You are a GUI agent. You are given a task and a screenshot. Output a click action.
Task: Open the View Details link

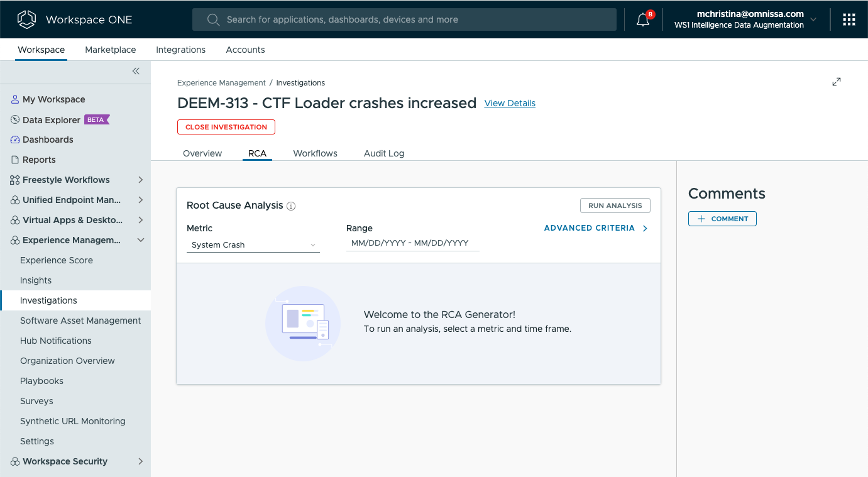point(510,103)
